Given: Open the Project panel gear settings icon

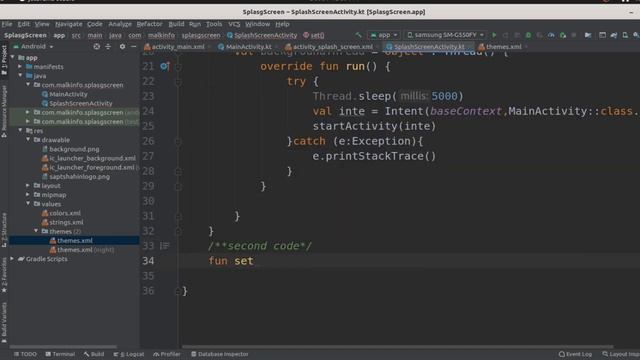Looking at the screenshot, I should (x=122, y=47).
